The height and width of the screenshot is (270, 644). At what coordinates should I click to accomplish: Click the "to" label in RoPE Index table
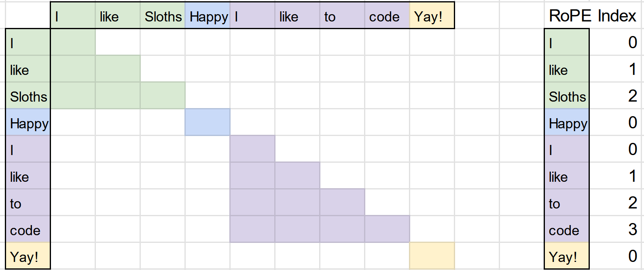coord(567,203)
